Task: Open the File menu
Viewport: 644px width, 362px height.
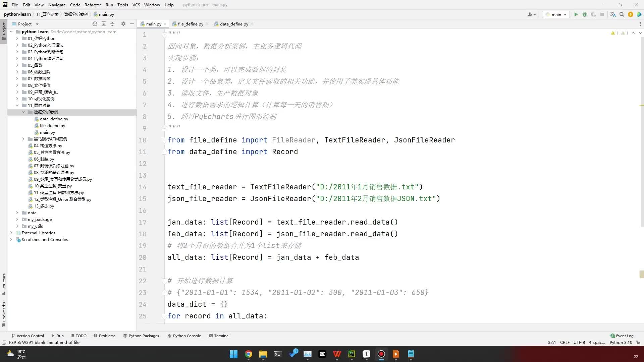Action: click(x=15, y=5)
